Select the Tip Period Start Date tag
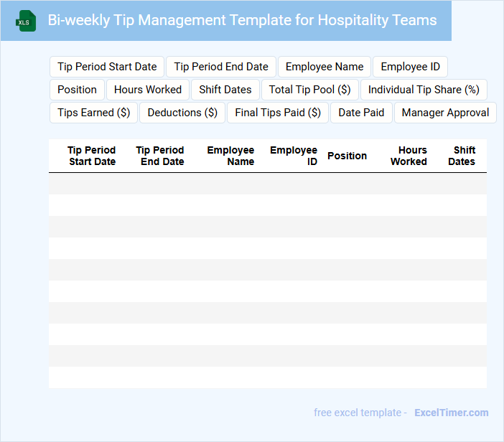 point(107,67)
